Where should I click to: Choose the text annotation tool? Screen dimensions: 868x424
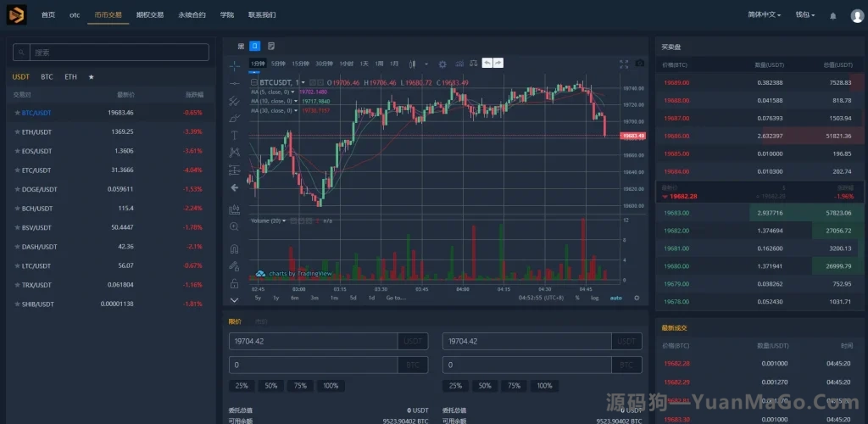[235, 136]
